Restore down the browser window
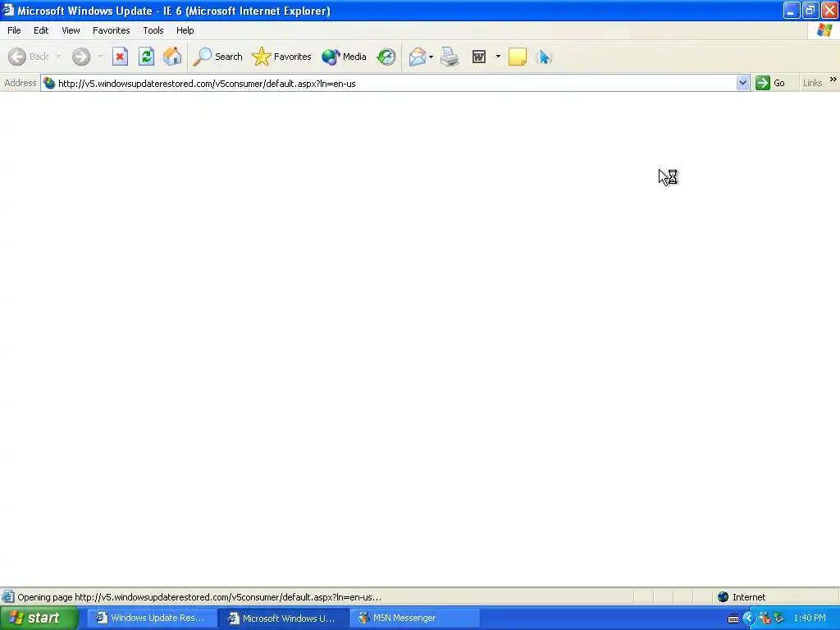 810,10
